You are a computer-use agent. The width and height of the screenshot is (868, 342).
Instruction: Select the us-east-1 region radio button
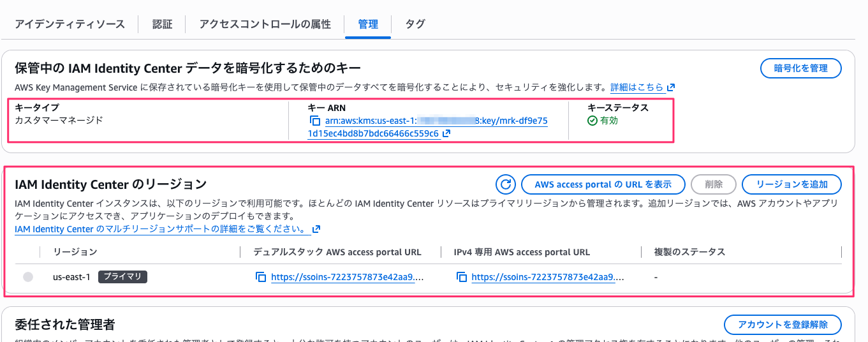[28, 277]
